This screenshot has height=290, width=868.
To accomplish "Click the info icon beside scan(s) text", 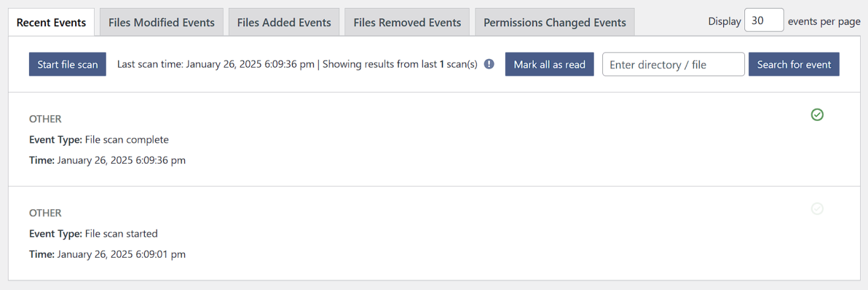I will click(489, 64).
